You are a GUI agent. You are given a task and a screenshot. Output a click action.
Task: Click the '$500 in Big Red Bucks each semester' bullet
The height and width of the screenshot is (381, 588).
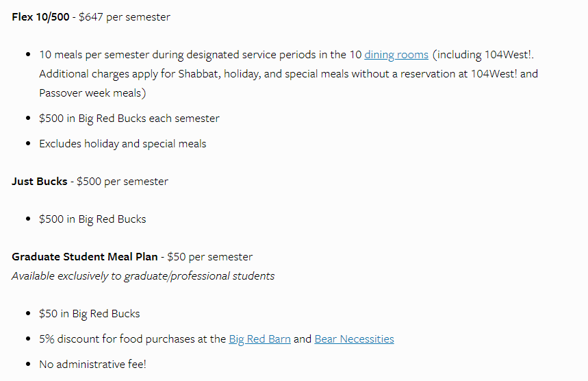129,119
